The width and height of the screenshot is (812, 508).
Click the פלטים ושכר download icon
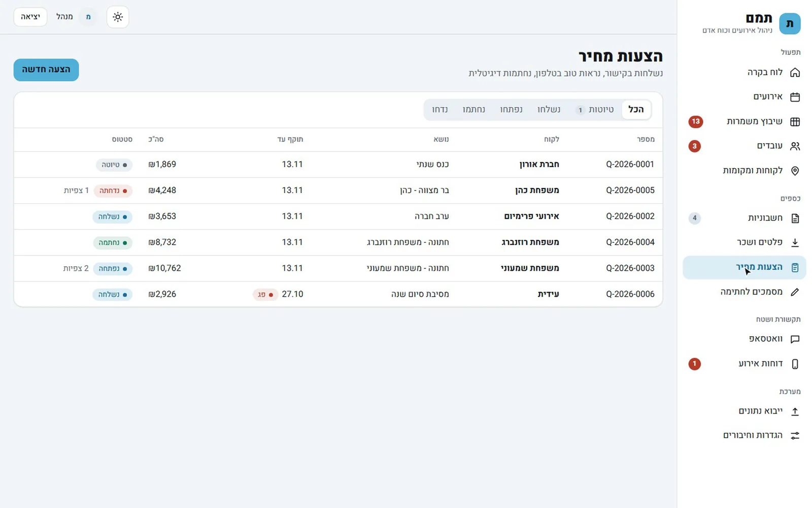pos(795,242)
